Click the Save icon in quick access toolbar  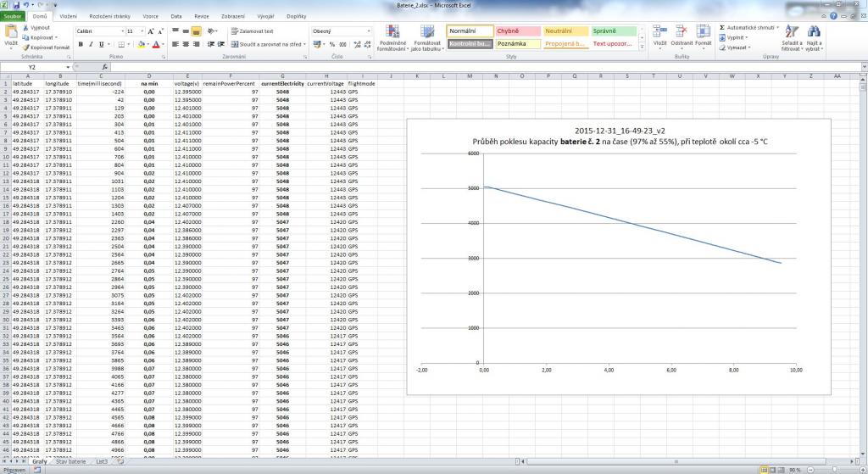coord(15,5)
